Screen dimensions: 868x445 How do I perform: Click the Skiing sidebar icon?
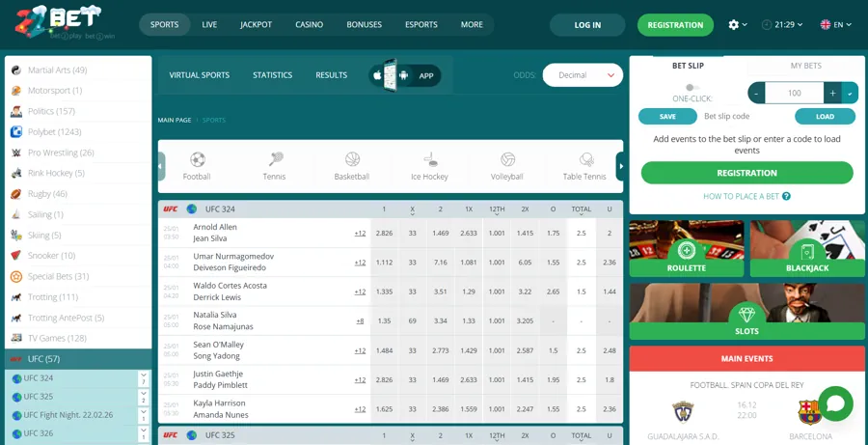[16, 235]
